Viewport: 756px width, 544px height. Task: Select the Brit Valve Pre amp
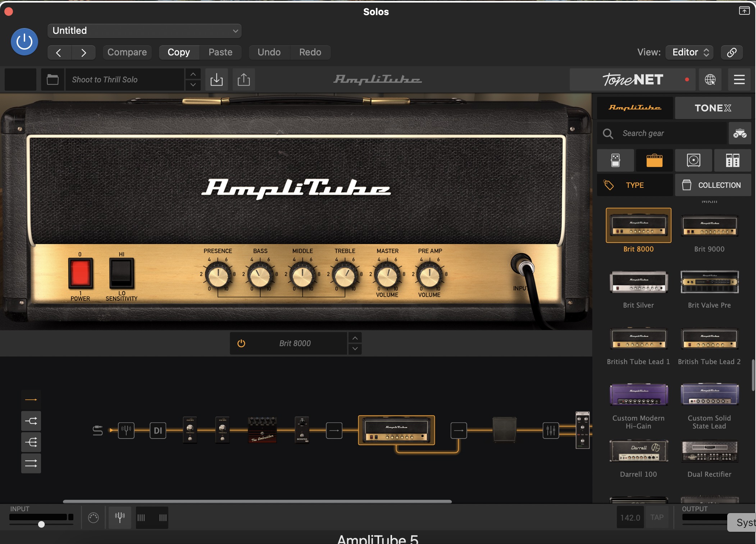pos(709,282)
